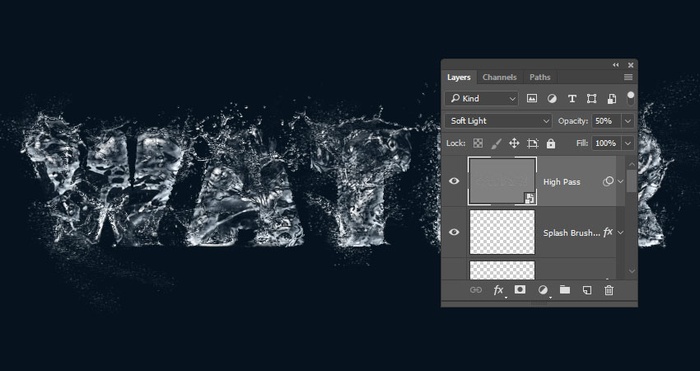
Task: Click the lock all padlock icon
Action: click(551, 143)
